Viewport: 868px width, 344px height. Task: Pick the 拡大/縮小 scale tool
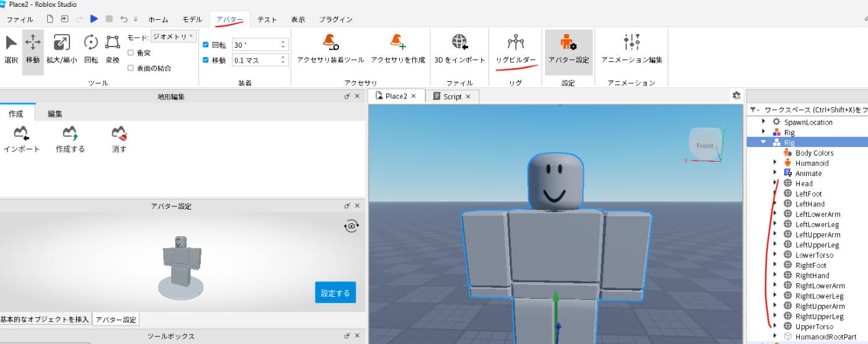61,50
